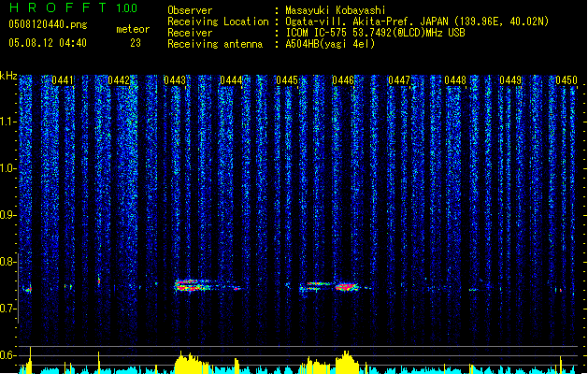The width and height of the screenshot is (588, 374).
Task: Click the ICOM IC-575 receiver text
Action: (x=375, y=33)
